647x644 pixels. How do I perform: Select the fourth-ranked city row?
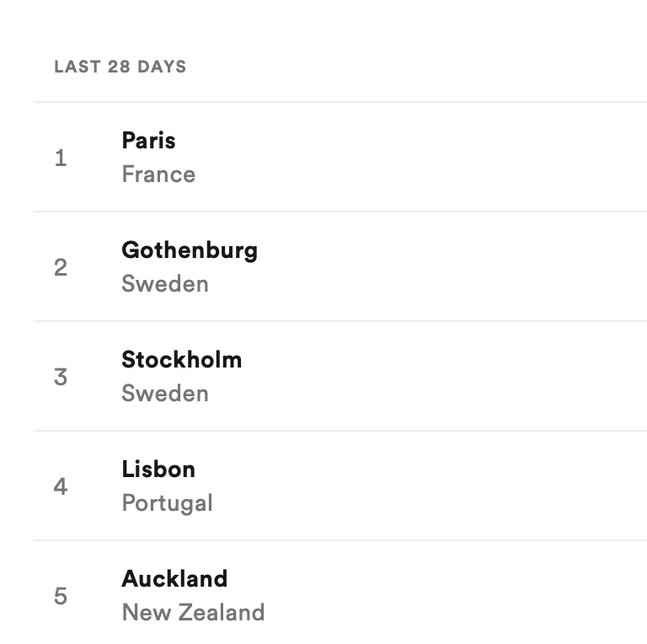click(x=340, y=486)
